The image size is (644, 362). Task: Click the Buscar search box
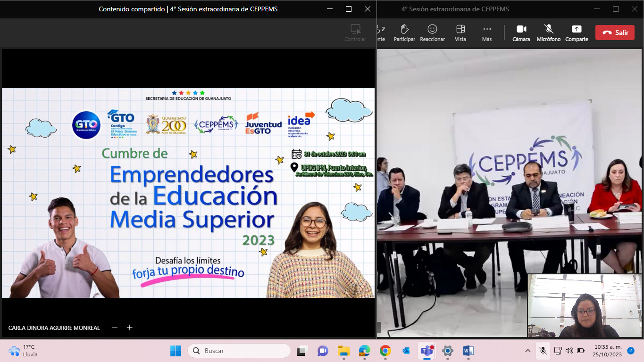[239, 351]
